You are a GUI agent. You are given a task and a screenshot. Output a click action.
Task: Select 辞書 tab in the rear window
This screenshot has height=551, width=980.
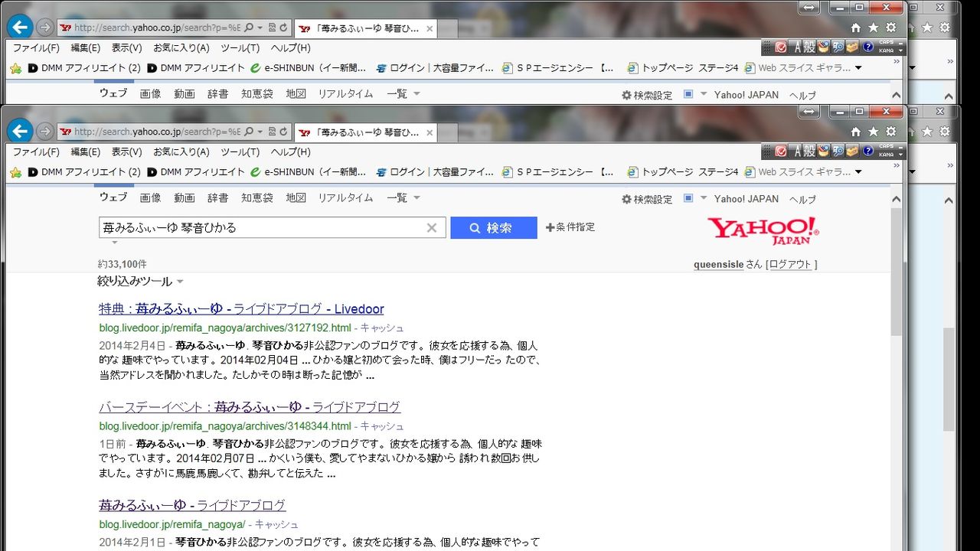(x=218, y=93)
